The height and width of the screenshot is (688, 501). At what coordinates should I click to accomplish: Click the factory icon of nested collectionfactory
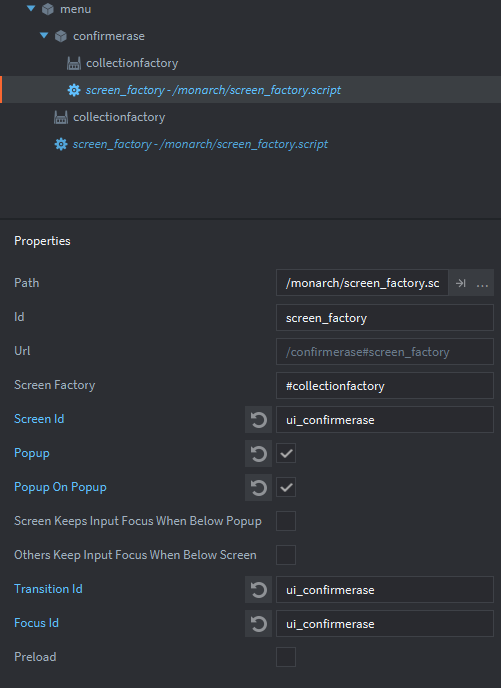[x=74, y=63]
